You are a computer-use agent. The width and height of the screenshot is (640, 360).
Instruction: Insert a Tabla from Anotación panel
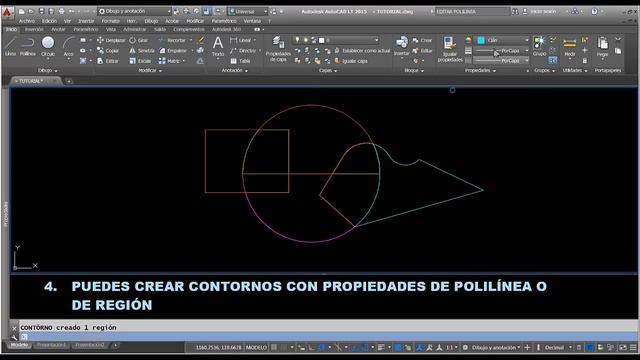click(240, 61)
